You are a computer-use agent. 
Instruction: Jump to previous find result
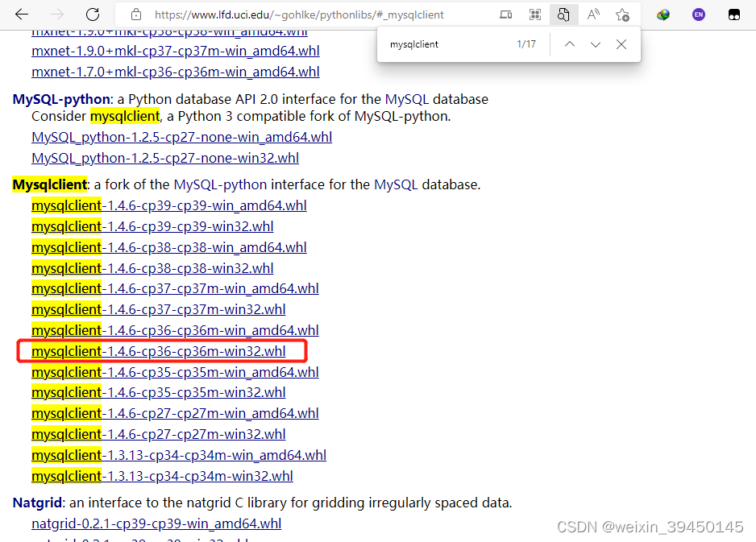569,44
